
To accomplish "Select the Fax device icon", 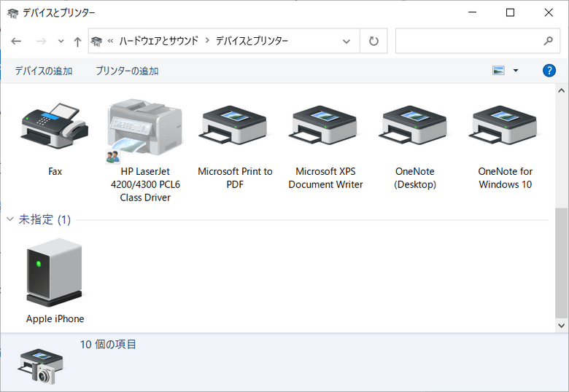I will 55,126.
